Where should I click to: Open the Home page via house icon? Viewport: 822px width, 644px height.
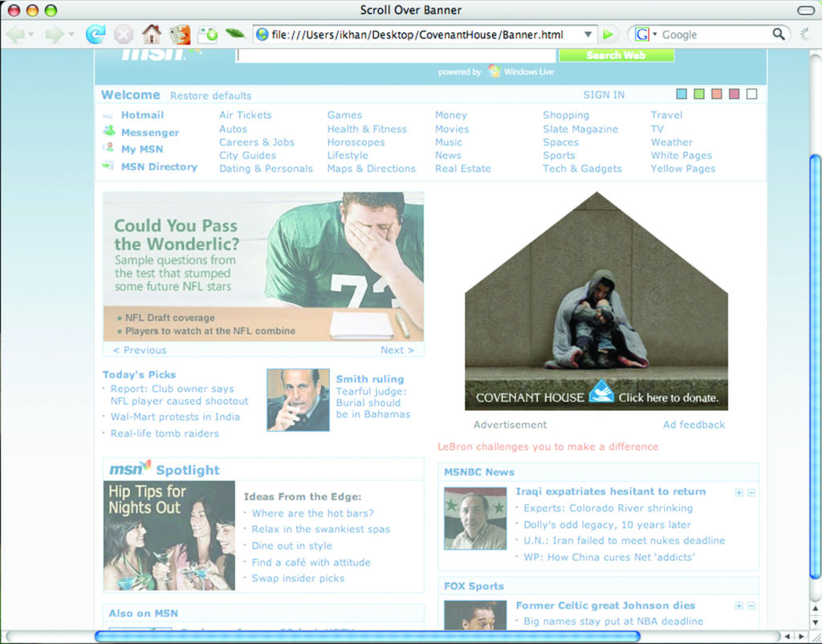click(152, 35)
